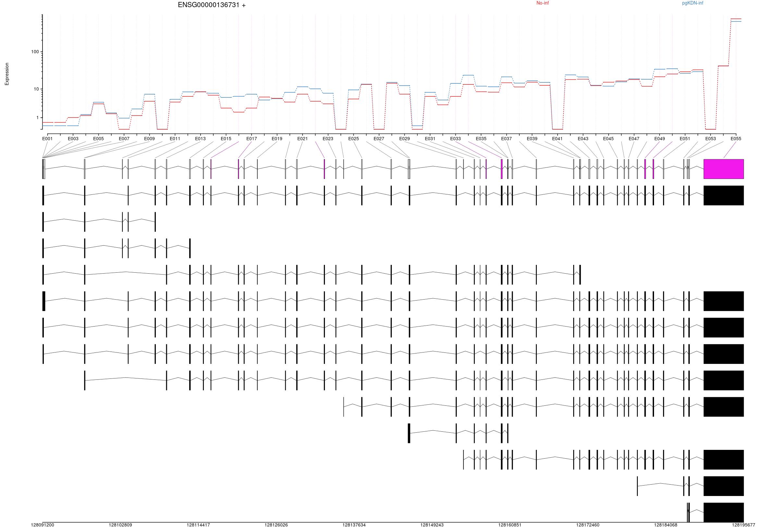Image resolution: width=779 pixels, height=532 pixels.
Task: Select the No-inf legend label
Action: point(542,3)
